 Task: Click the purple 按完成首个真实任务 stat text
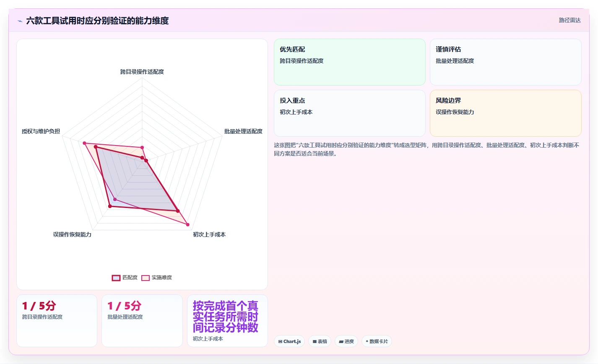(x=226, y=317)
